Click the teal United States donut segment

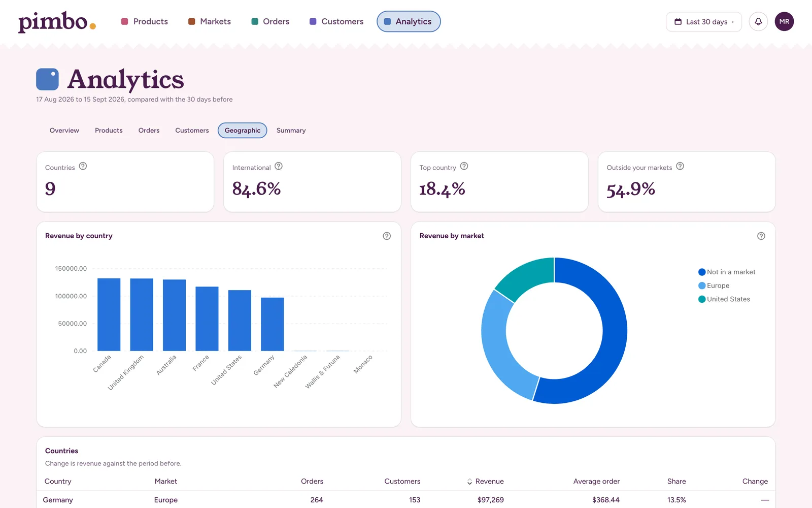tap(528, 277)
